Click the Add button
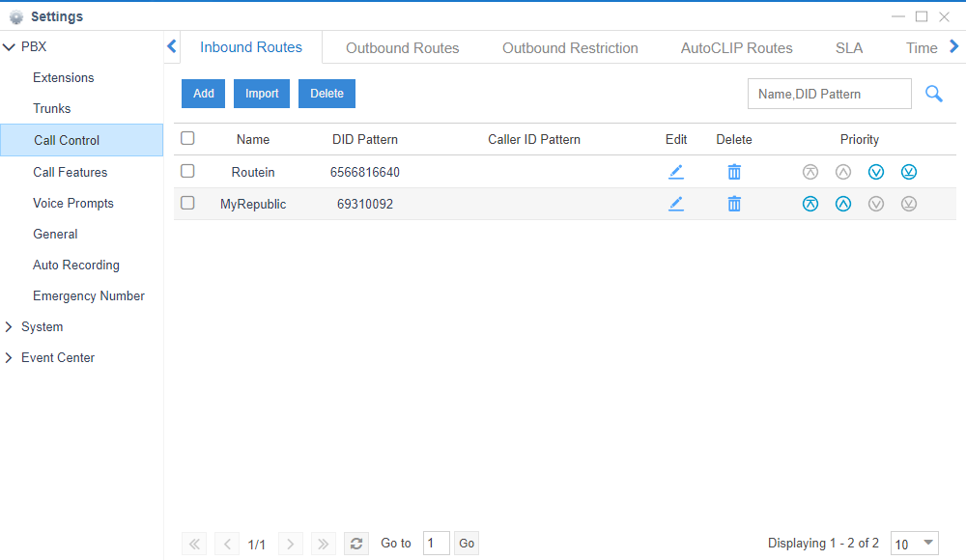This screenshot has width=966, height=560. click(x=203, y=94)
